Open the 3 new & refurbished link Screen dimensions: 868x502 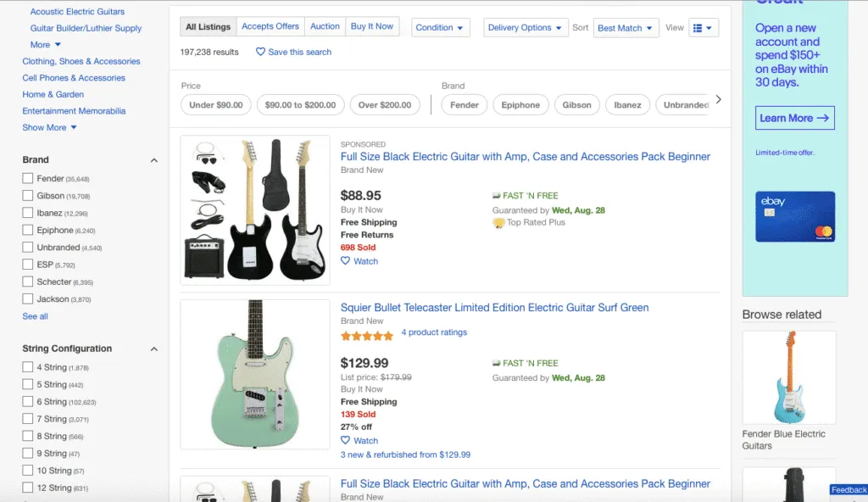click(405, 455)
